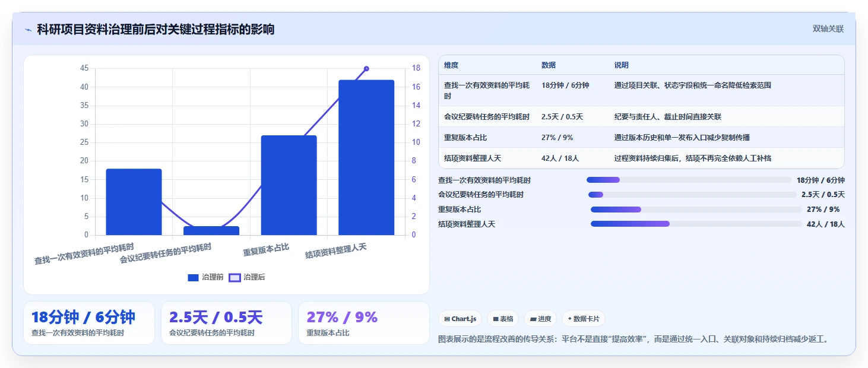The width and height of the screenshot is (868, 368).
Task: Click the progress bar for 结项资料整理人天
Action: pos(696,224)
